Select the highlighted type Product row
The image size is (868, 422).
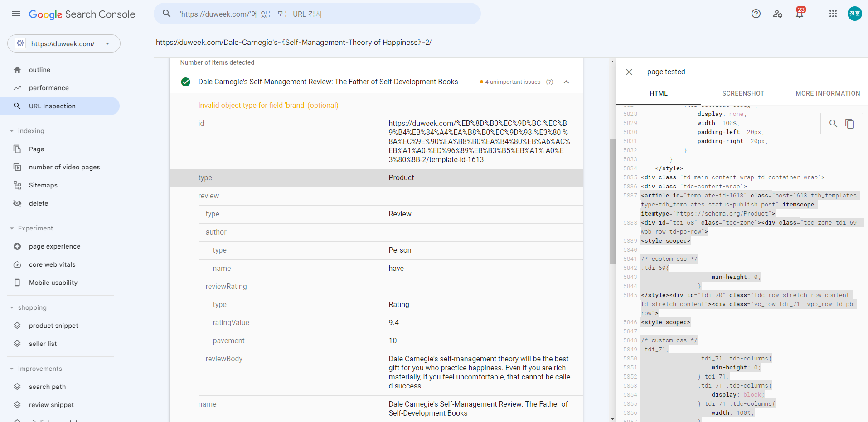tap(376, 178)
